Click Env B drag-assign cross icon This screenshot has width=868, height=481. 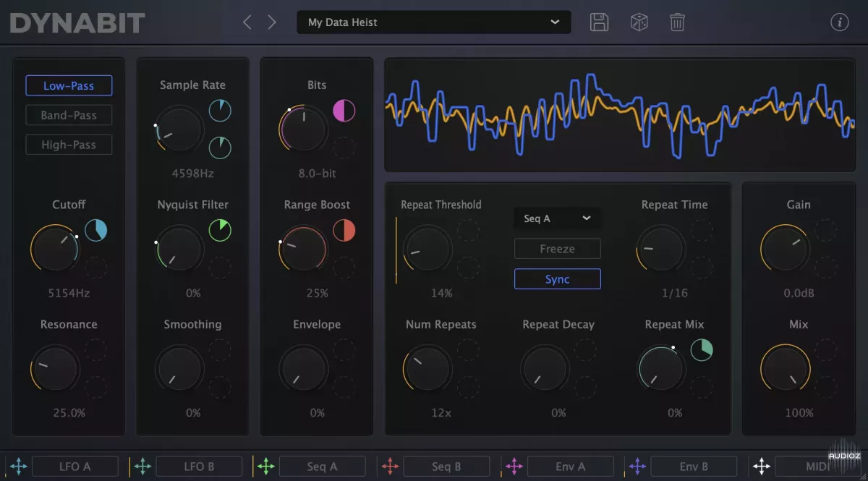click(637, 467)
